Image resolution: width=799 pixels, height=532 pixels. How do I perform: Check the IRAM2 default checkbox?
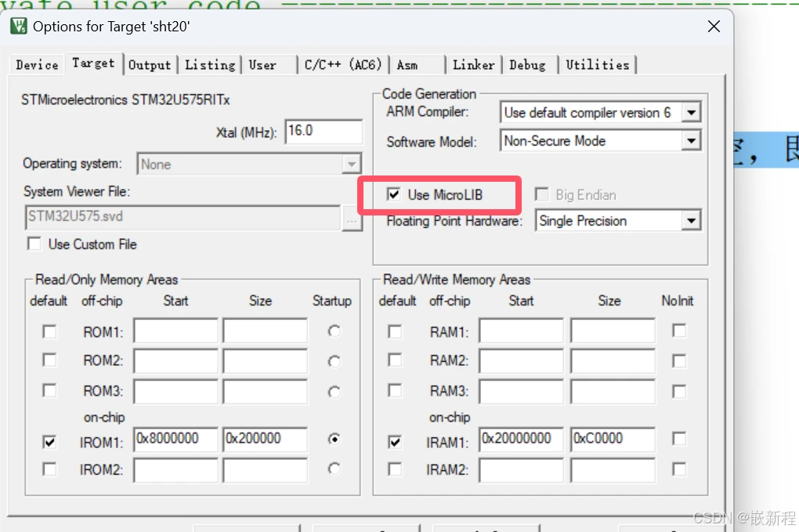point(395,469)
